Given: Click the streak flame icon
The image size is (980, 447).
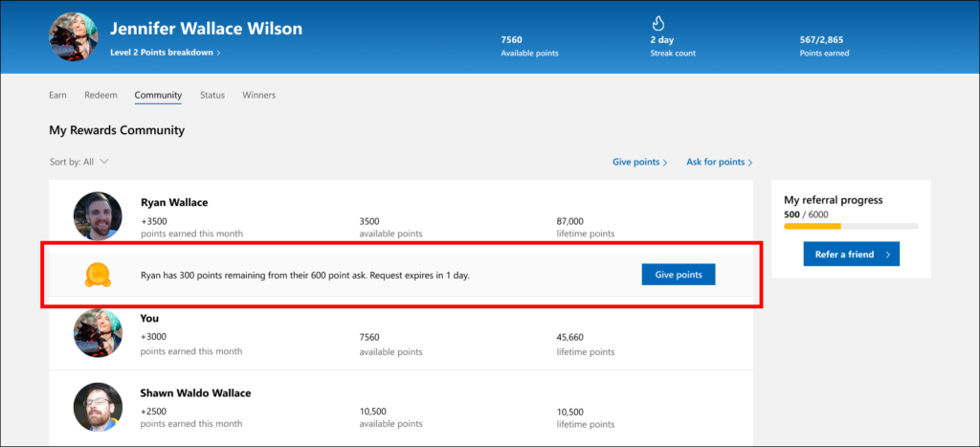Looking at the screenshot, I should (x=658, y=23).
